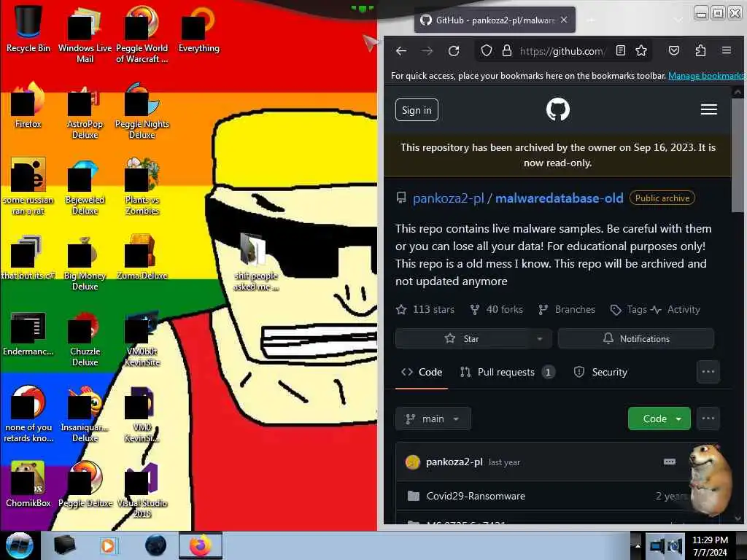
Task: Switch to Pull requests tab
Action: coord(507,372)
